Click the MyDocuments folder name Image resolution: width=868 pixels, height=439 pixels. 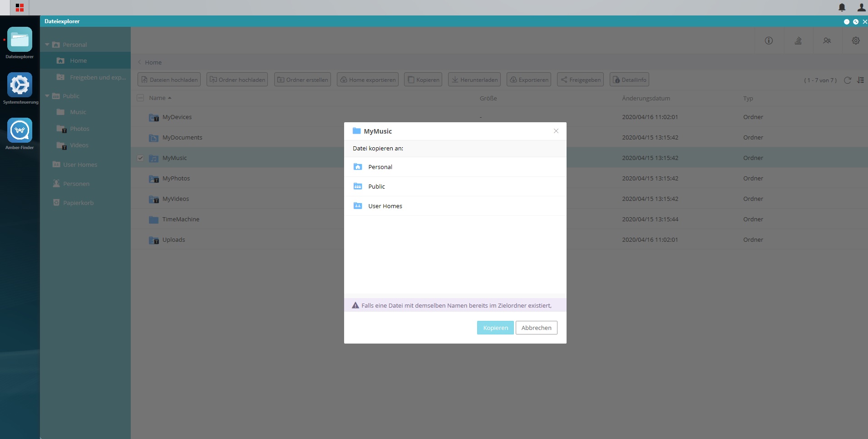(x=182, y=137)
